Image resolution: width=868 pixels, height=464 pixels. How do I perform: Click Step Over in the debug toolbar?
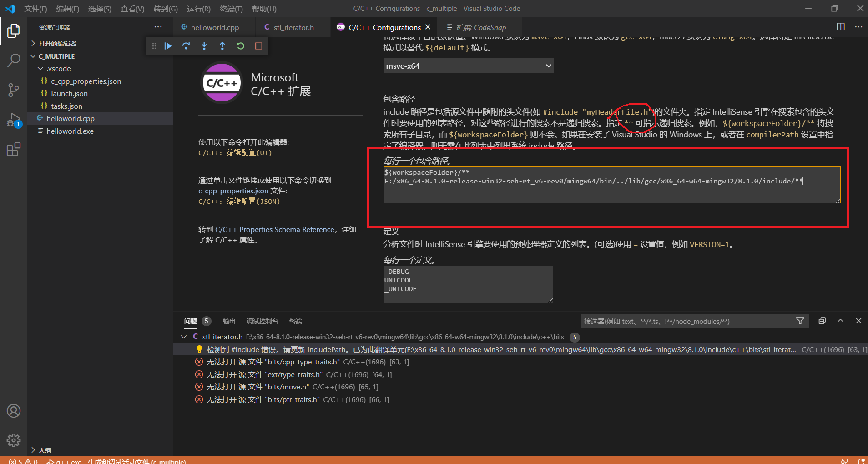pyautogui.click(x=187, y=45)
